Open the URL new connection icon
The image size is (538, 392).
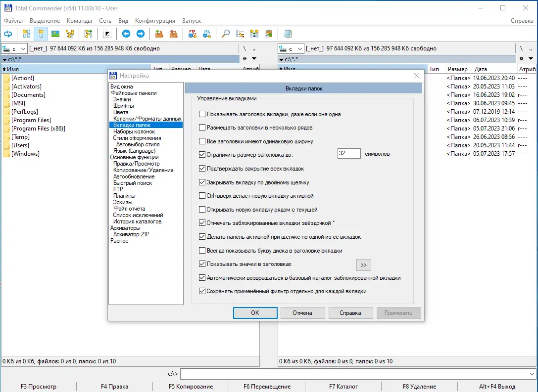point(206,34)
